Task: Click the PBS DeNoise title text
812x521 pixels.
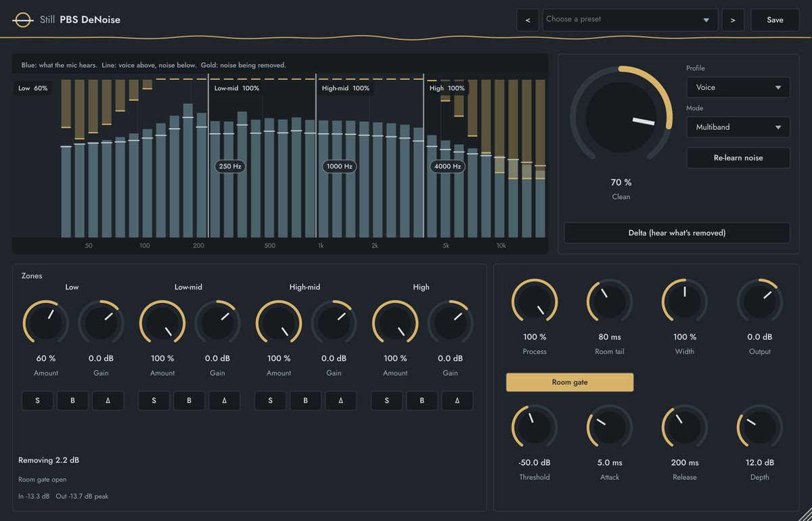Action: point(90,20)
